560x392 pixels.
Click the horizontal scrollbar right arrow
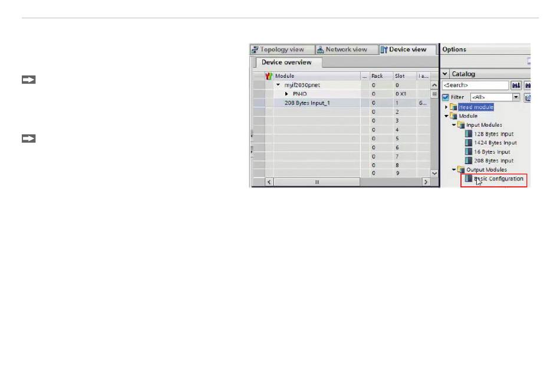tap(426, 182)
